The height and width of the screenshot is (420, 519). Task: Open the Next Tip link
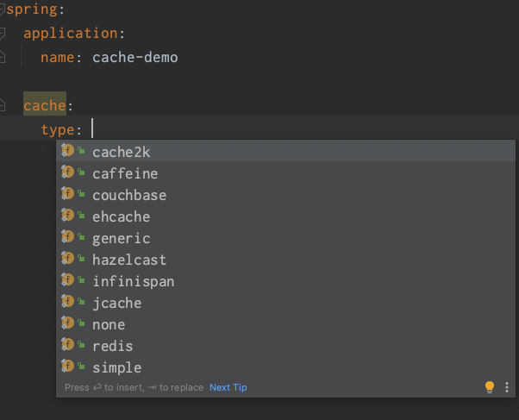coord(228,387)
